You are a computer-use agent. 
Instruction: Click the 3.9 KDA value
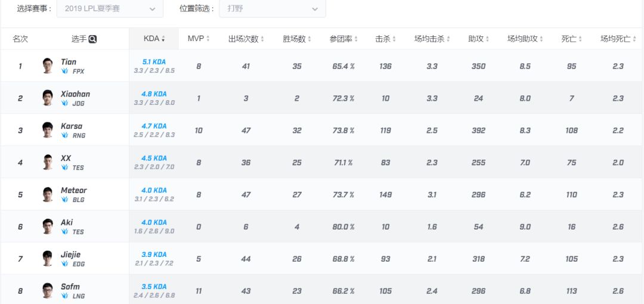154,255
